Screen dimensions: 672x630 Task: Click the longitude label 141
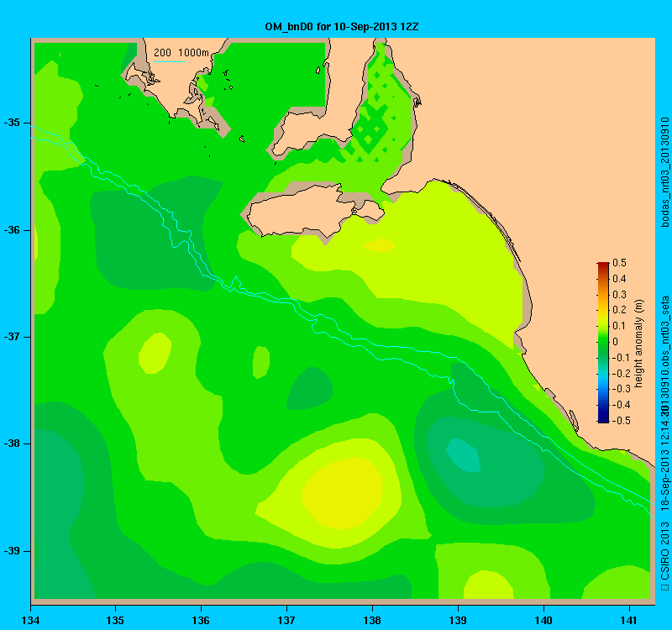(629, 621)
